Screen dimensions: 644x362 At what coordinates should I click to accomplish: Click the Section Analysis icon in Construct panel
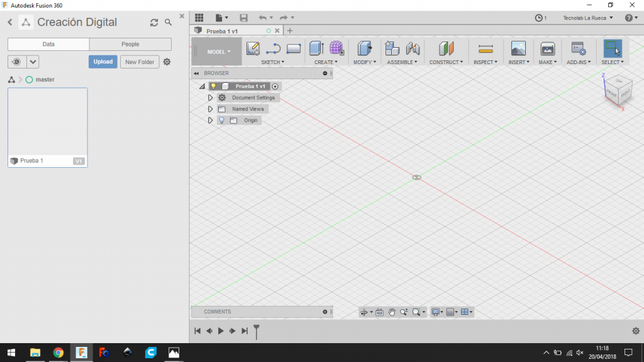click(446, 48)
